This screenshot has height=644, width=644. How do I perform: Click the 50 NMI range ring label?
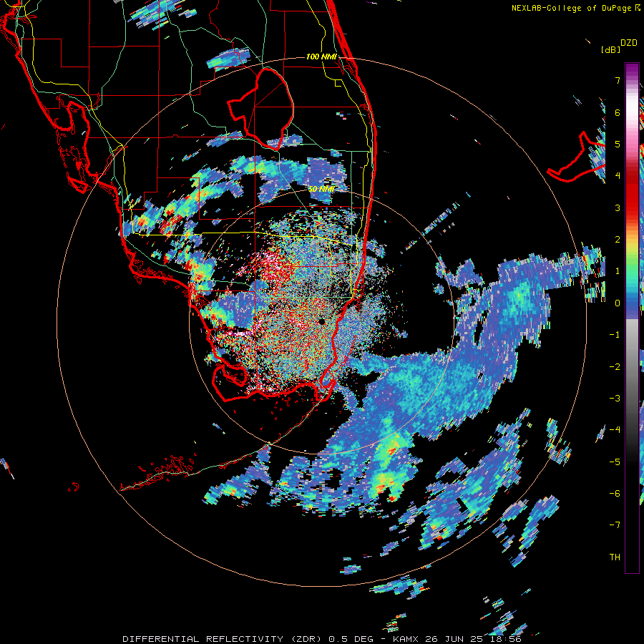click(x=321, y=189)
